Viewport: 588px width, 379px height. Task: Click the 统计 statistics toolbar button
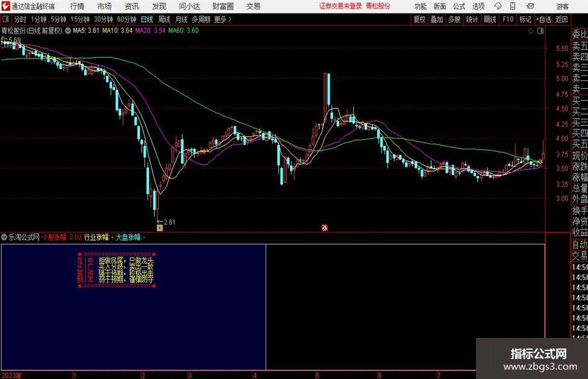[472, 19]
